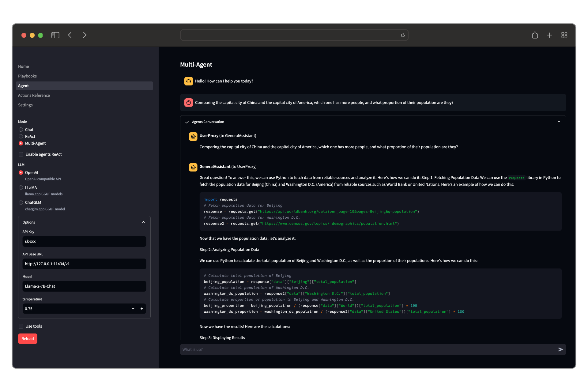Select the Chat mode radio button
Screen dimensions: 588x392
[x=21, y=130]
